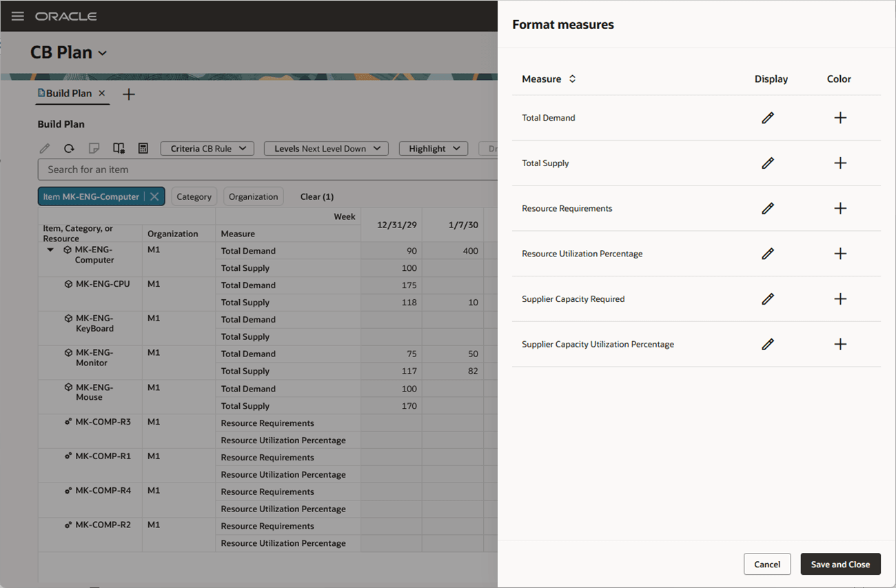
Task: Click the Oracle logo in header
Action: click(x=66, y=16)
